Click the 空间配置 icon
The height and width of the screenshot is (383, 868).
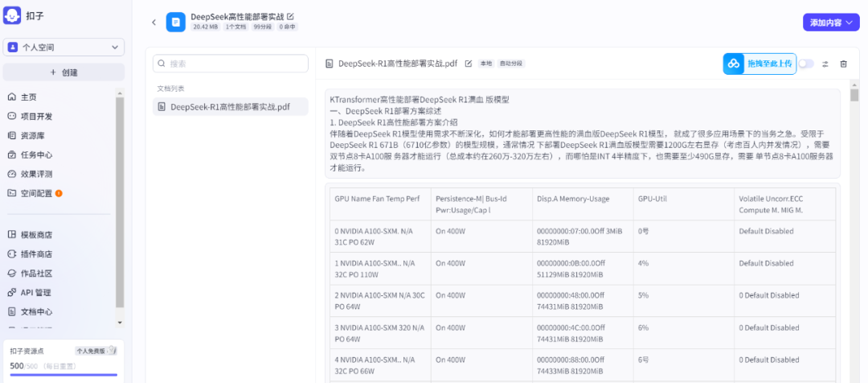tap(11, 193)
